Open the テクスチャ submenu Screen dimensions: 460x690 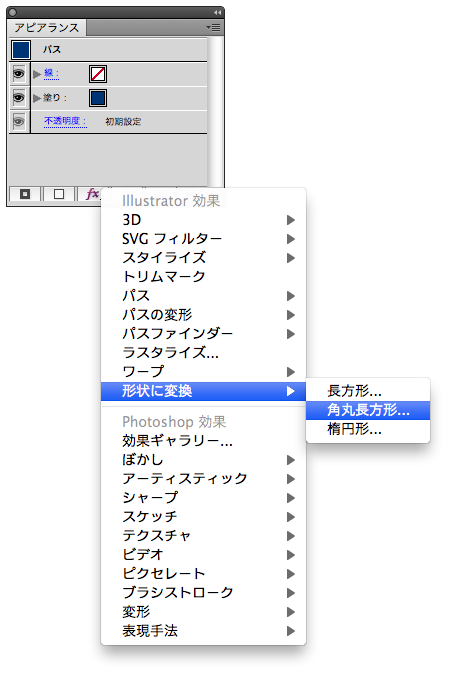coord(203,536)
